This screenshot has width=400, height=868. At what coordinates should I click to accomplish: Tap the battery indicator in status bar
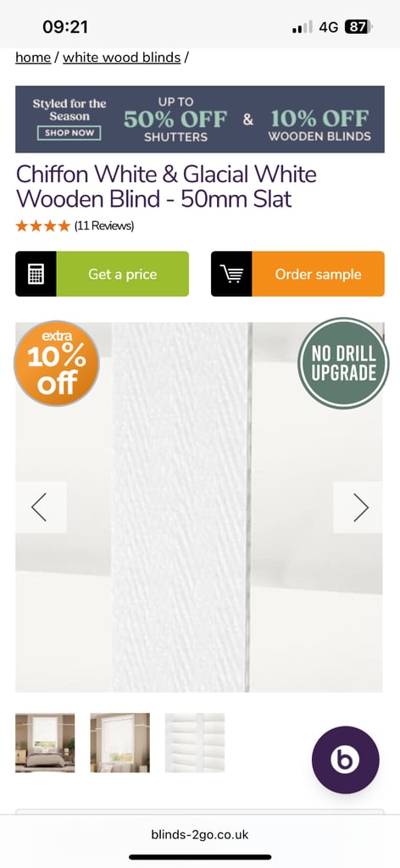click(358, 26)
